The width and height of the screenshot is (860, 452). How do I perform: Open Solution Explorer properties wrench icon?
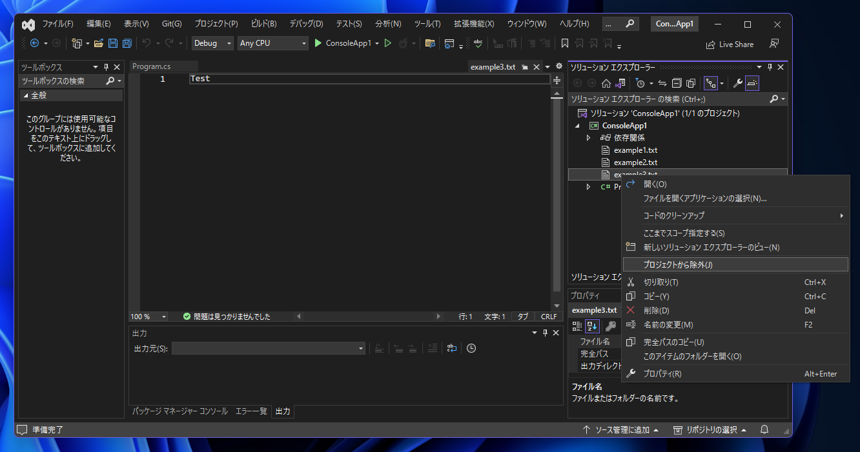[737, 83]
